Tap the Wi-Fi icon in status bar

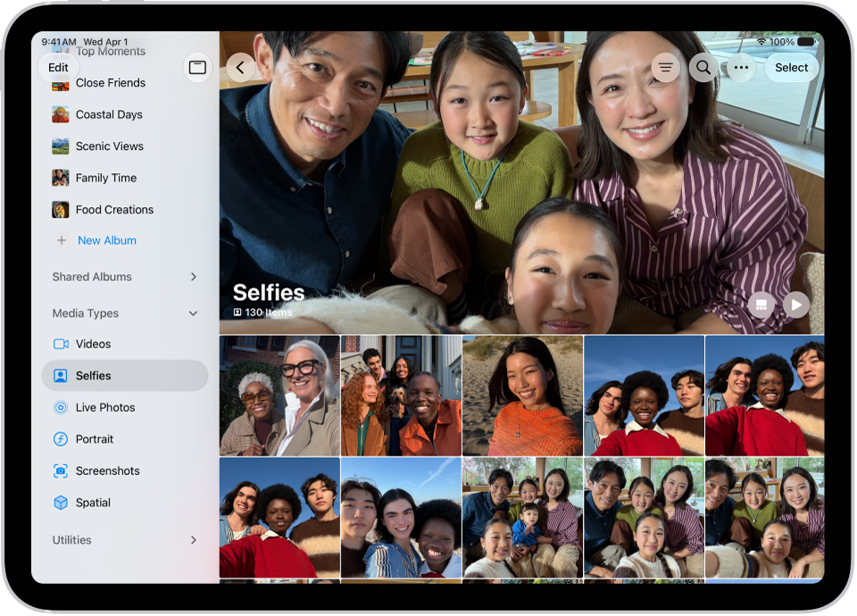(761, 42)
